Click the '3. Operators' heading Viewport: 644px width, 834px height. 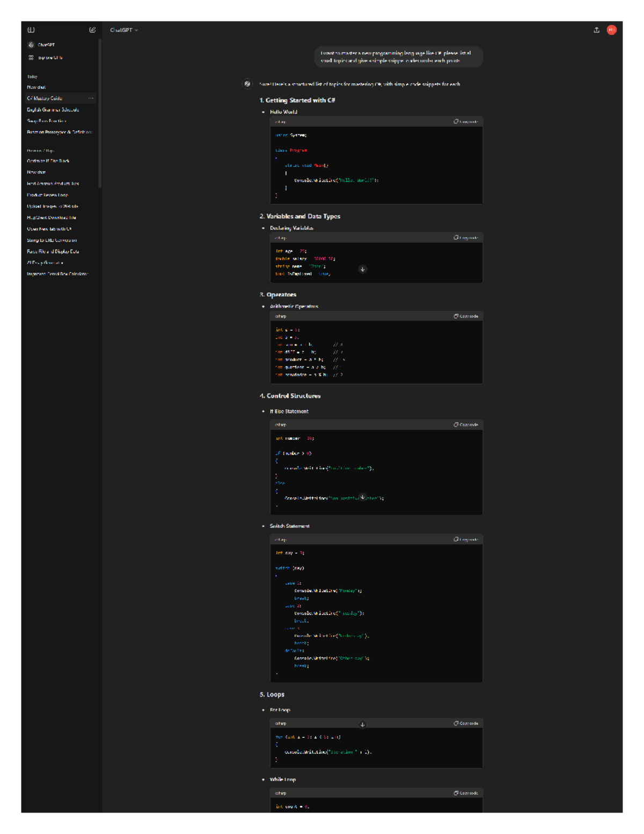(278, 295)
